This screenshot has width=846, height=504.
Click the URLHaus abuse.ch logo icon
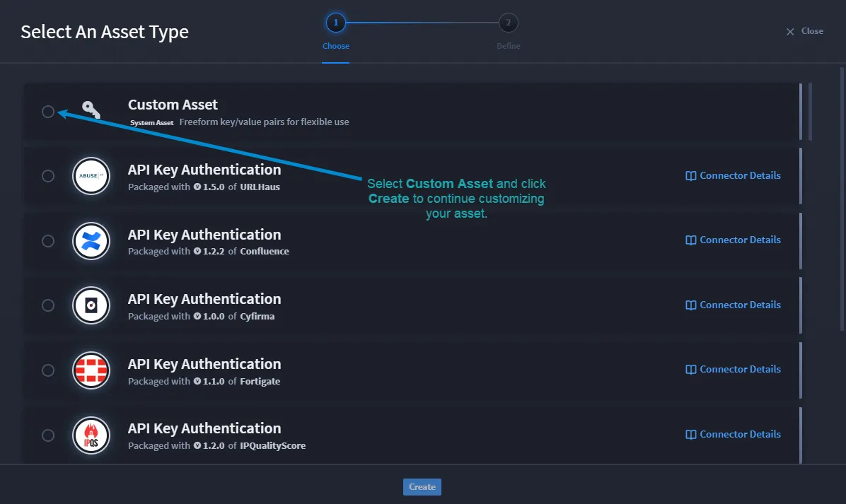91,176
